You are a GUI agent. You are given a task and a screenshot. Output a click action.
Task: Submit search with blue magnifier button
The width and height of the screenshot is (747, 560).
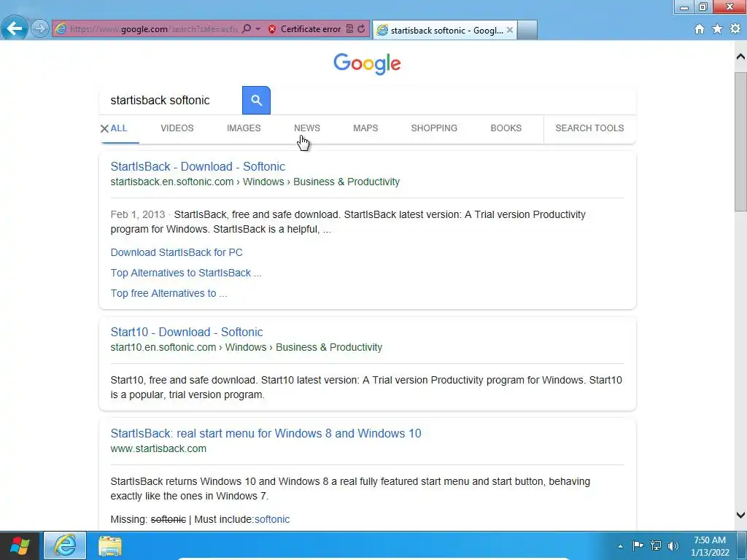pyautogui.click(x=256, y=101)
